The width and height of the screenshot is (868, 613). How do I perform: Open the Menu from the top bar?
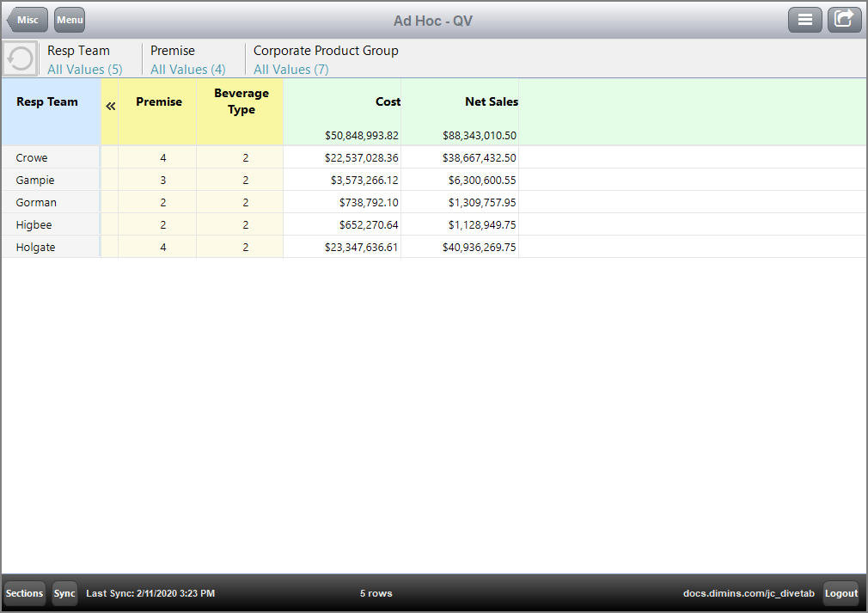click(x=69, y=19)
